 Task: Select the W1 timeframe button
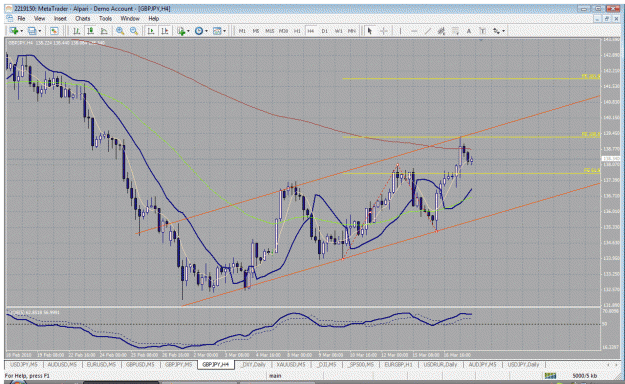tap(338, 31)
